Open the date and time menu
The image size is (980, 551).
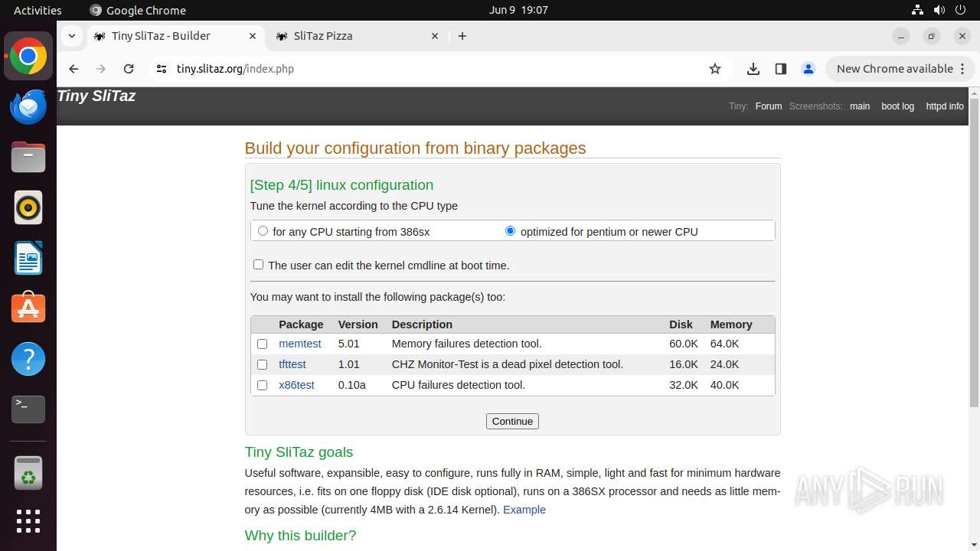518,10
